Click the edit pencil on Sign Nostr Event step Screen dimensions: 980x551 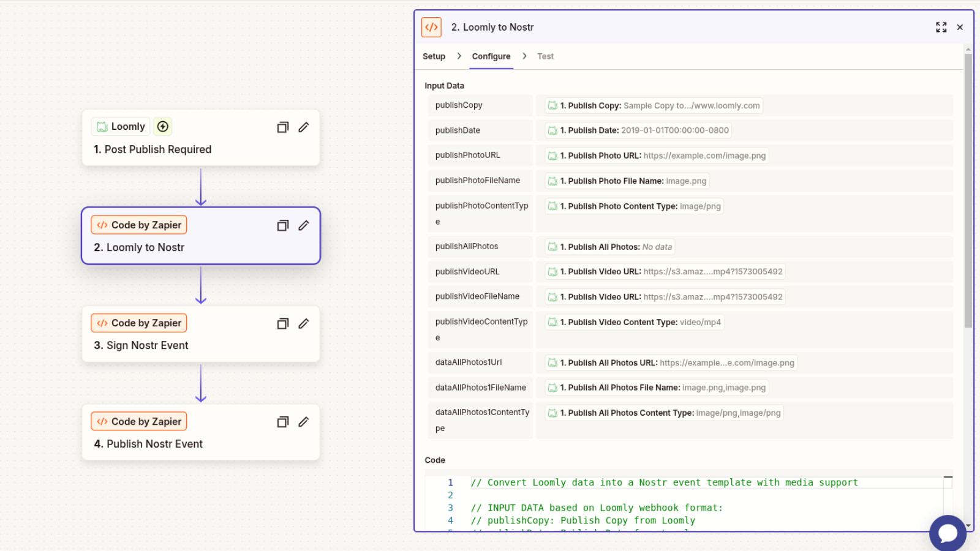pos(303,324)
